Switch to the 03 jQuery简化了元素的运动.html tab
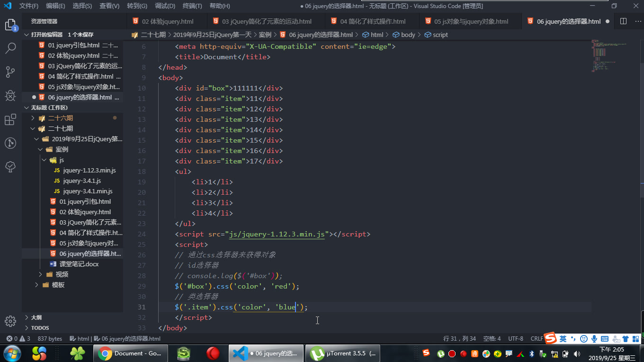 [267, 21]
